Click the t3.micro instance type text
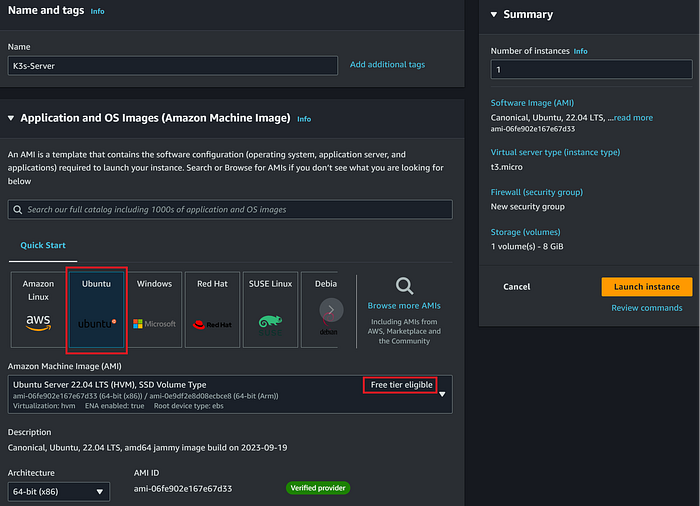The image size is (700, 506). (x=506, y=167)
